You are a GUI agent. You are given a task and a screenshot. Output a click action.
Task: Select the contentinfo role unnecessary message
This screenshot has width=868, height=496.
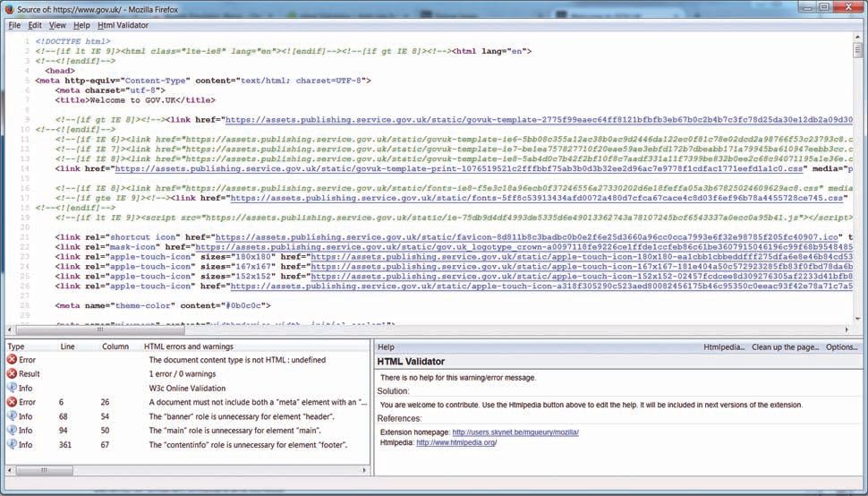(248, 444)
